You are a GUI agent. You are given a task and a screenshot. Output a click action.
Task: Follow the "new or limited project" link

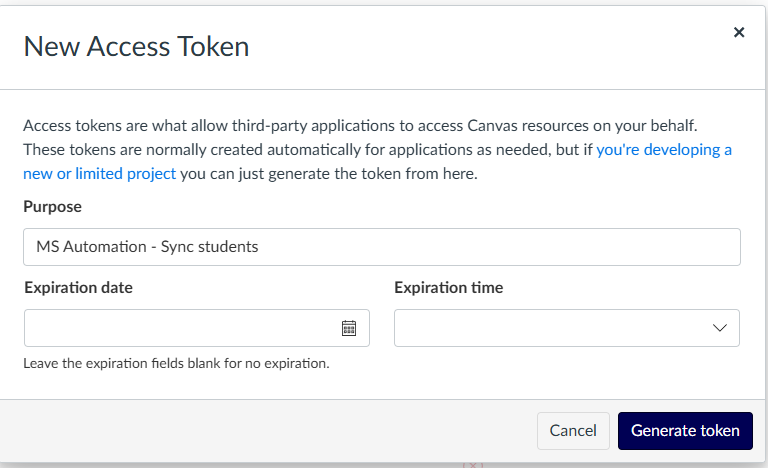coord(99,173)
